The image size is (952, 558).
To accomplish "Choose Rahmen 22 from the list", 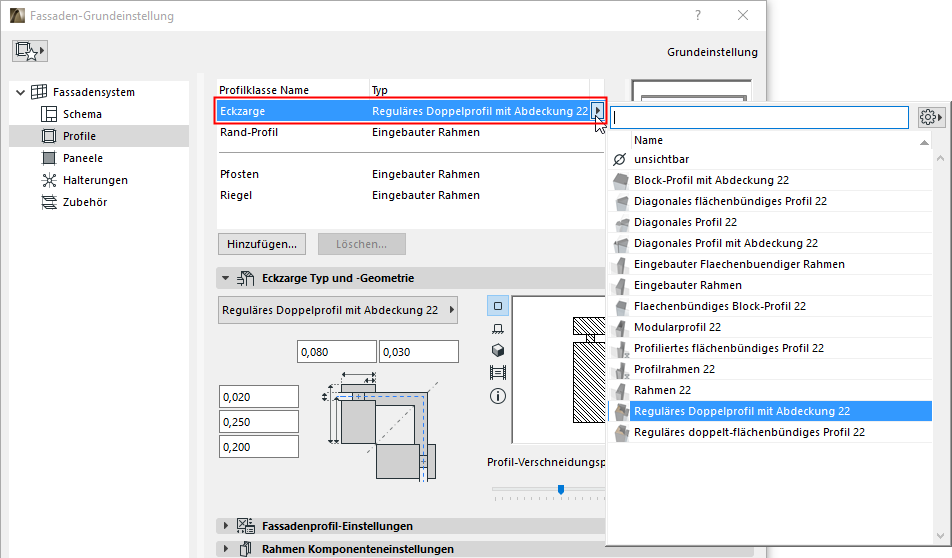I will point(770,390).
